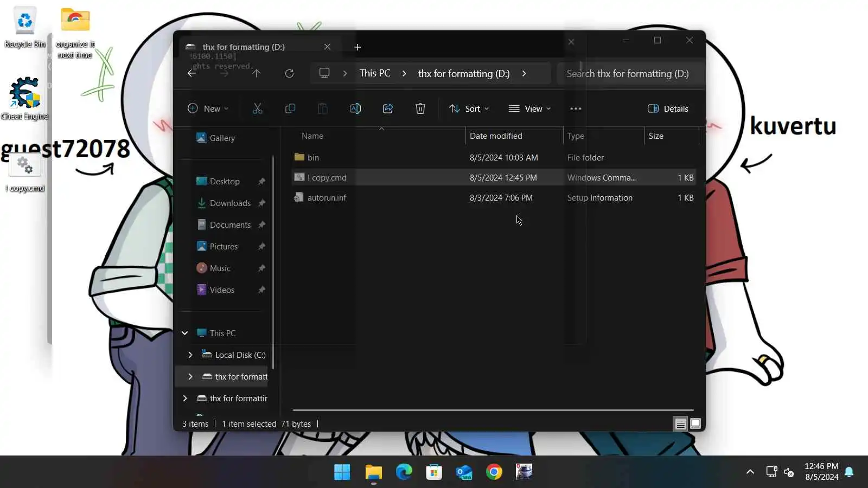868x488 pixels.
Task: Show hidden icons in the system tray
Action: tap(750, 472)
